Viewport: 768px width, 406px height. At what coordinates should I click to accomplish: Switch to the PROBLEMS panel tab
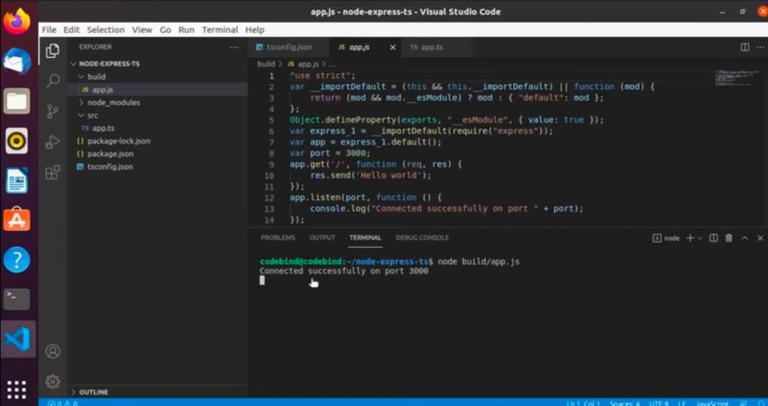pyautogui.click(x=278, y=238)
